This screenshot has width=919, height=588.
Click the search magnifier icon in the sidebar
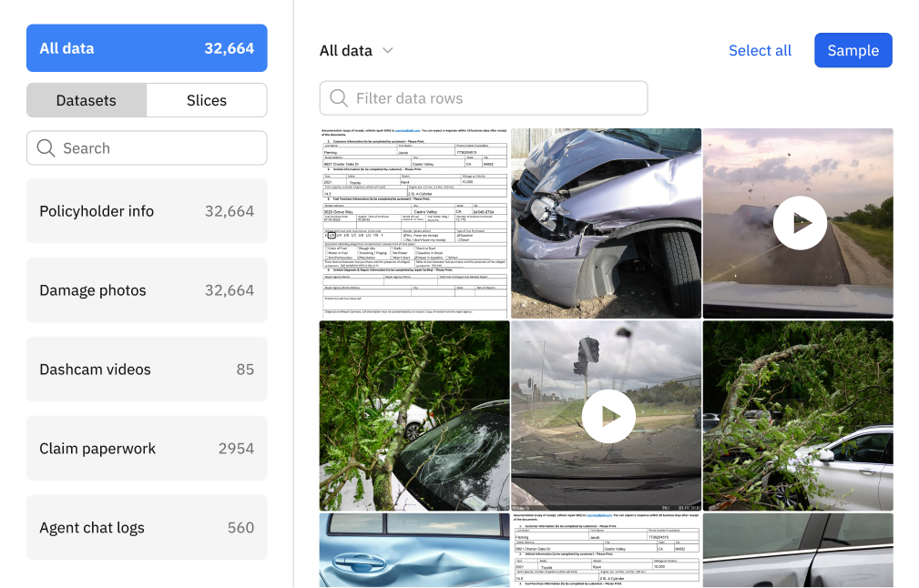pyautogui.click(x=46, y=147)
